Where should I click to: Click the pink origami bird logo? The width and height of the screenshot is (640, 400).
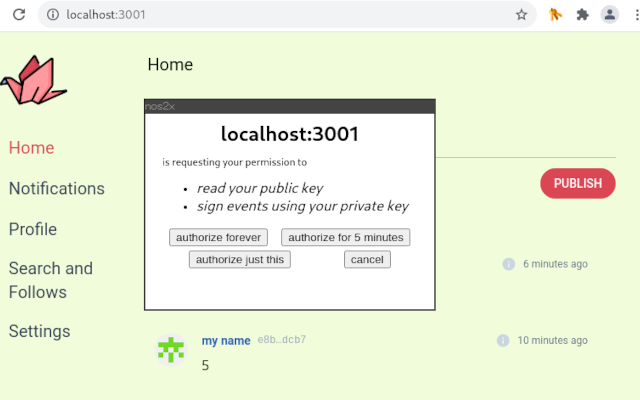35,81
